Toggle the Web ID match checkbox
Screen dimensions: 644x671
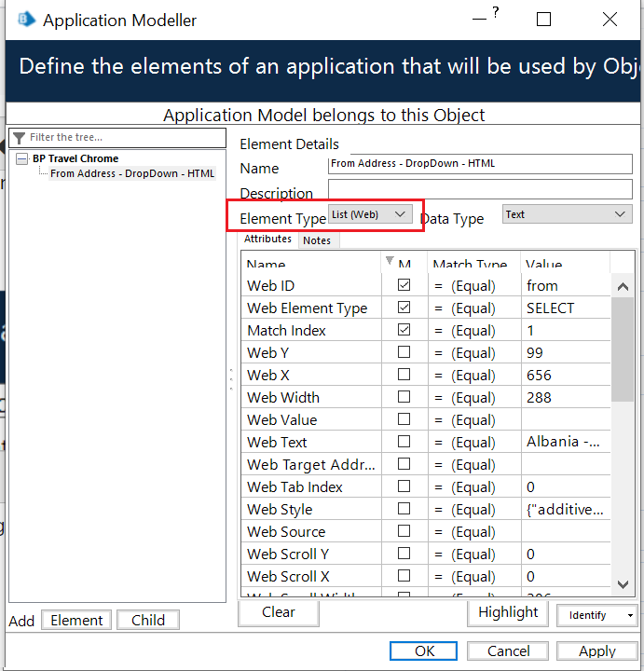point(404,285)
